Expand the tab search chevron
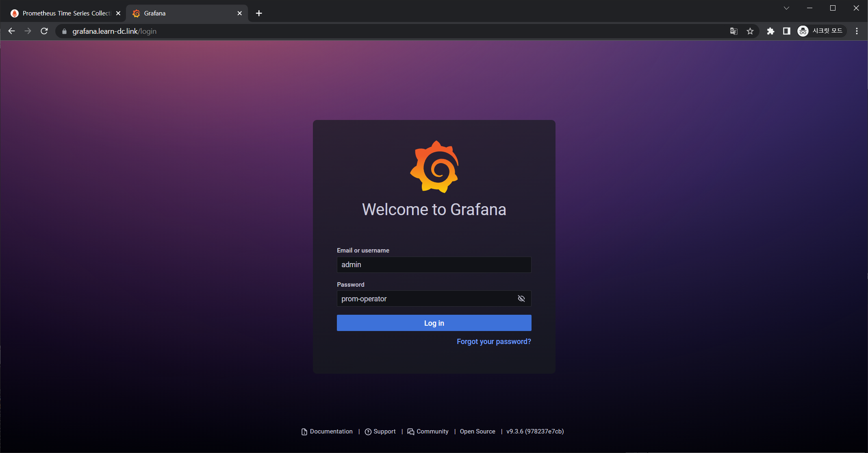 786,8
